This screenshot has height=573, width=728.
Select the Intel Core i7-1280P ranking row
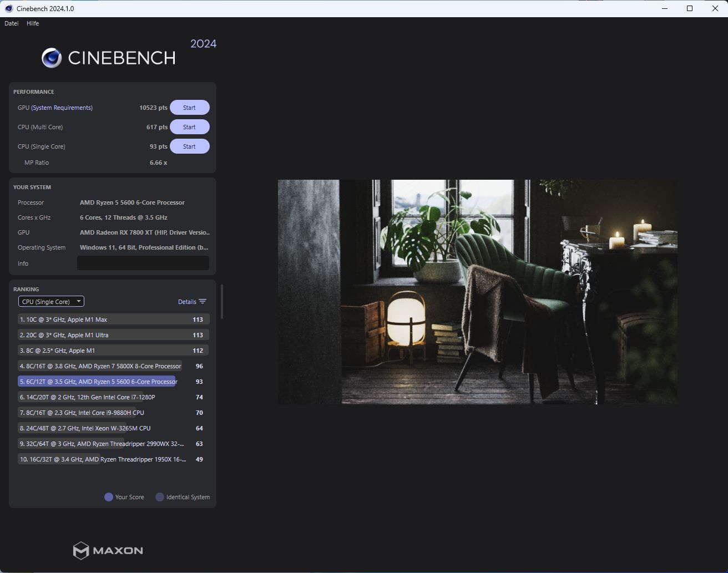(113, 397)
